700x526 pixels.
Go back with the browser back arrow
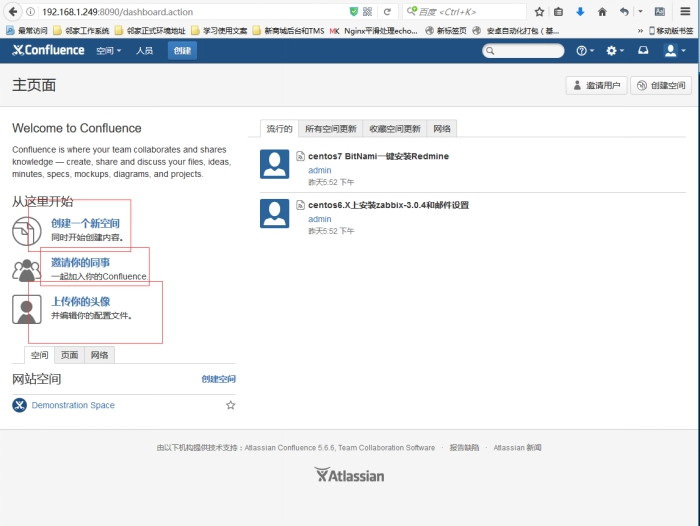[13, 12]
